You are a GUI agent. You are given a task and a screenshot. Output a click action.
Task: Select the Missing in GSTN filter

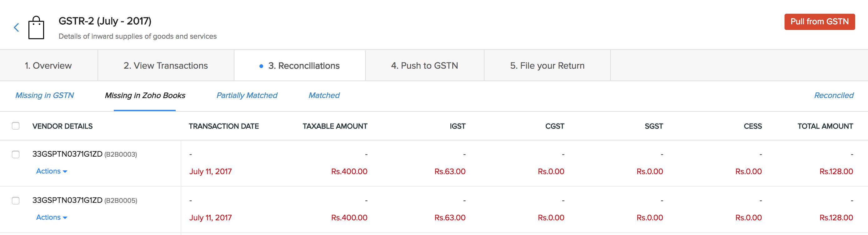44,95
